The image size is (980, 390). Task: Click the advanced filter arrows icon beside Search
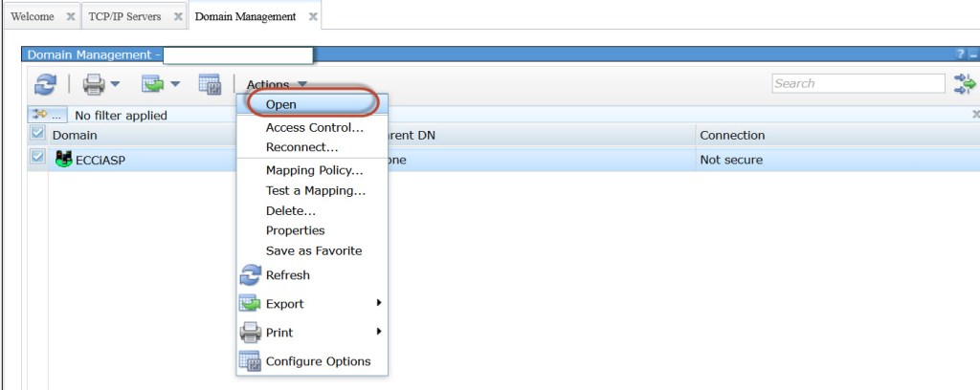[964, 84]
